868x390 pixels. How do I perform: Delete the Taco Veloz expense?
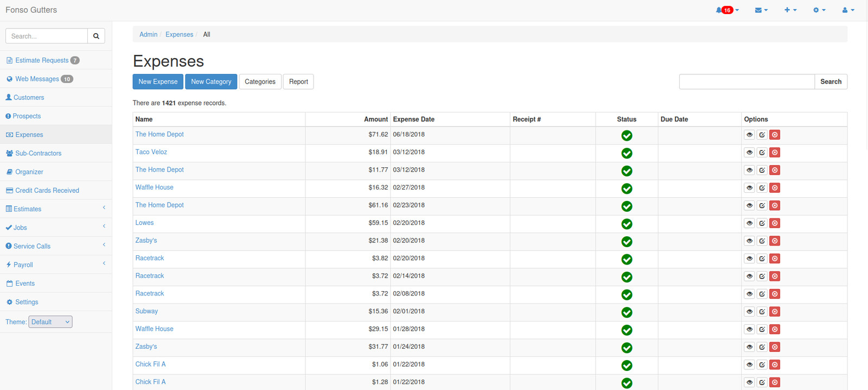(775, 153)
